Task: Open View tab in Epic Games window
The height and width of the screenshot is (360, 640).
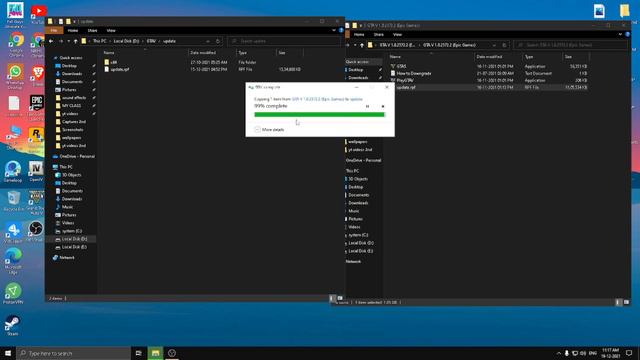Action: (x=397, y=35)
